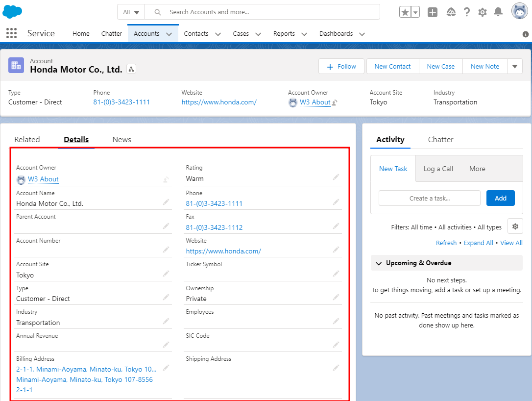Switch to the News tab

click(122, 140)
